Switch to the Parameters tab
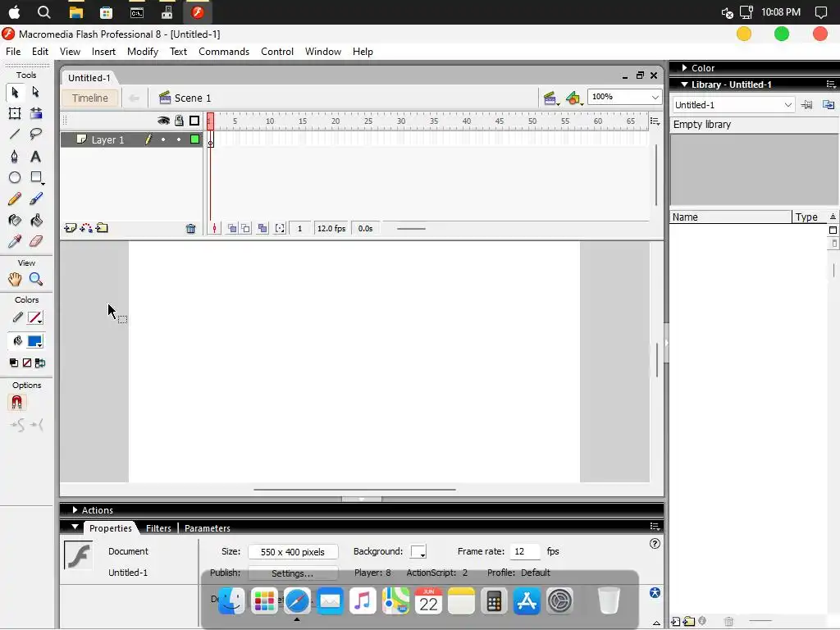840x630 pixels. pyautogui.click(x=208, y=528)
